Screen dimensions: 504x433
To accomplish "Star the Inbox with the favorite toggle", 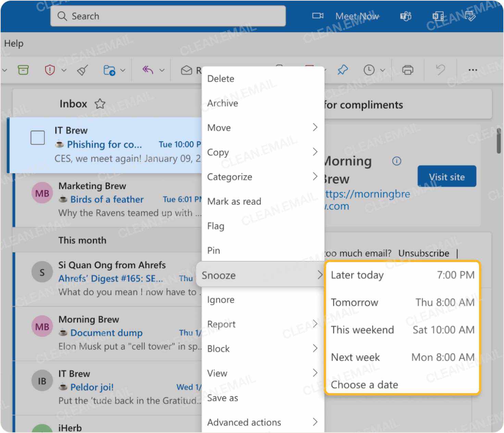I will click(100, 104).
